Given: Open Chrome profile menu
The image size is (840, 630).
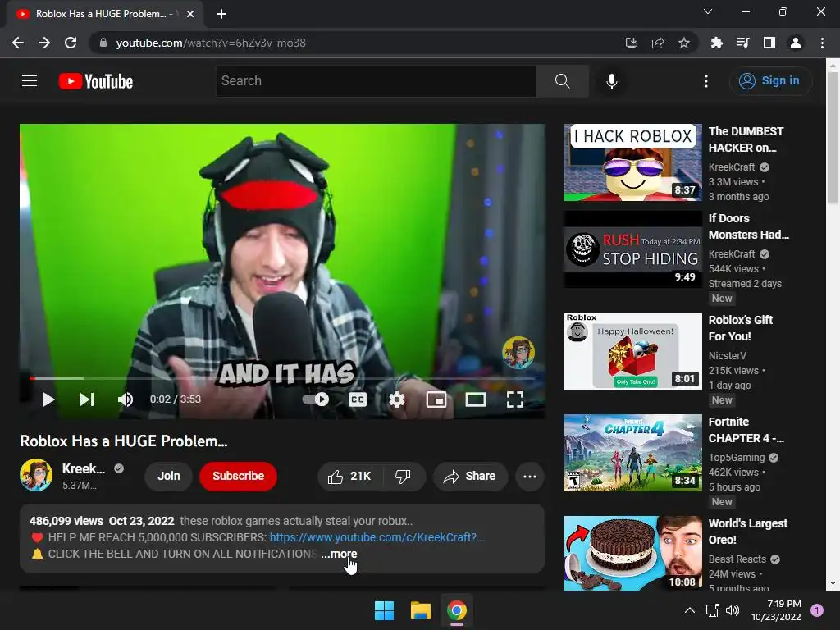Looking at the screenshot, I should click(796, 43).
